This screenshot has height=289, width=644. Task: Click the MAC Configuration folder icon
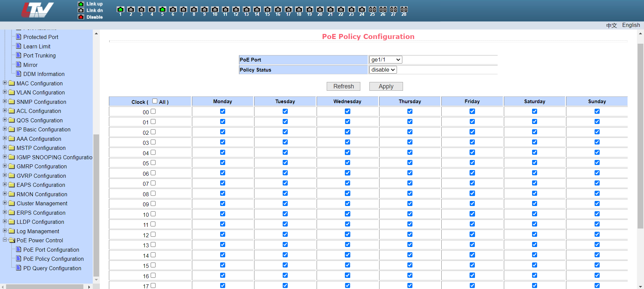[x=12, y=83]
